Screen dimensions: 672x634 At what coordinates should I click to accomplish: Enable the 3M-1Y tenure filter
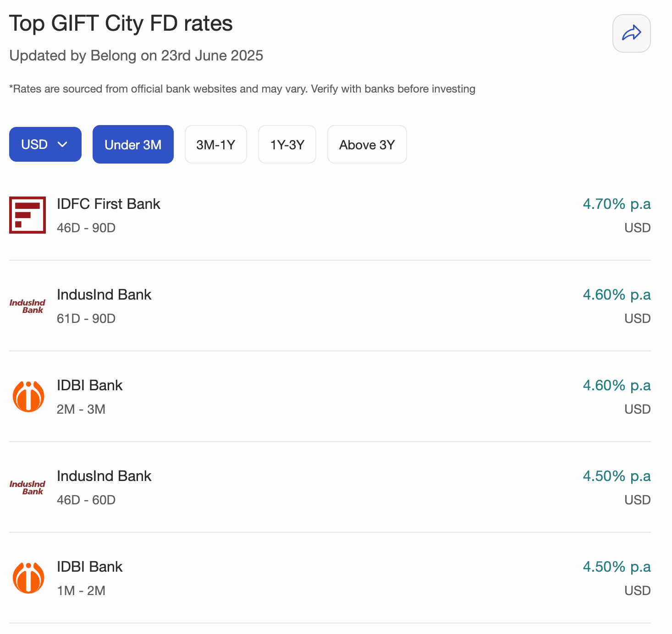(216, 144)
